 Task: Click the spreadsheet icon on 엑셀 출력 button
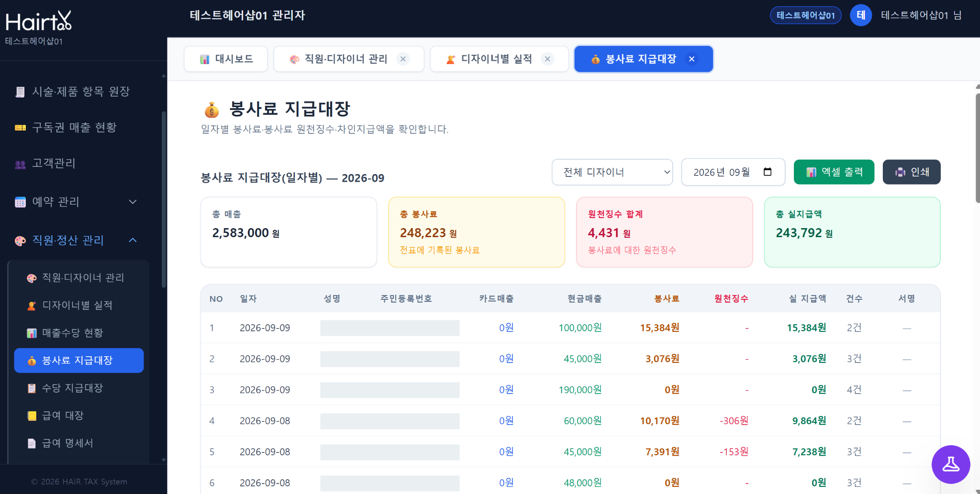[811, 172]
